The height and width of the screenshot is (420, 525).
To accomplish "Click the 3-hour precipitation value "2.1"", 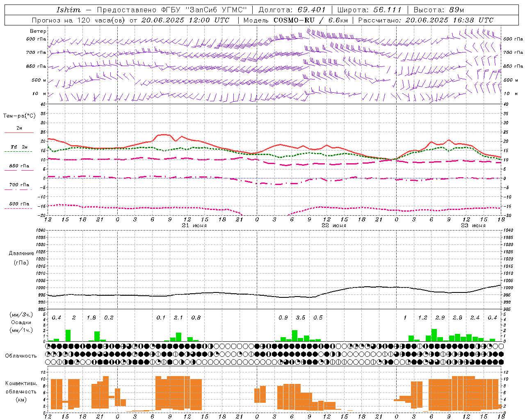I will 178,318.
